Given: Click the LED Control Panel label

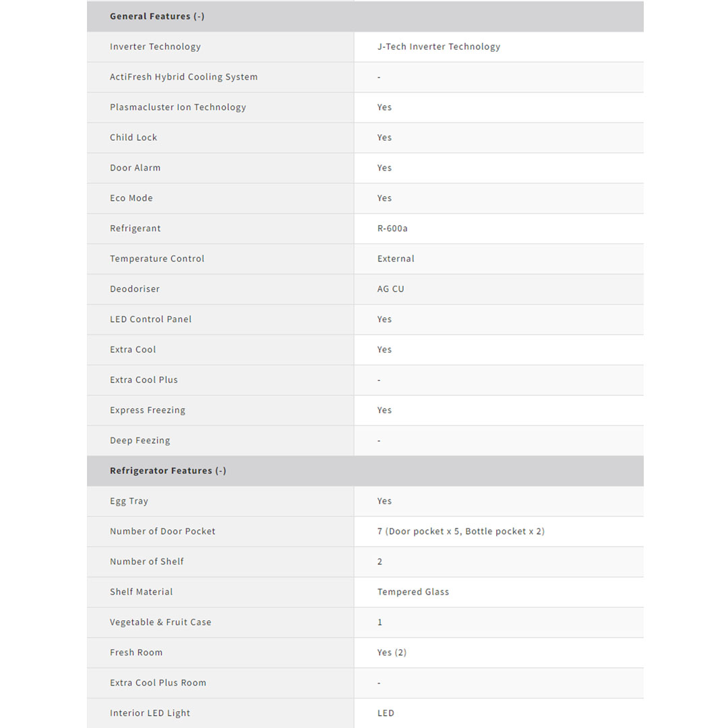Looking at the screenshot, I should pos(150,320).
